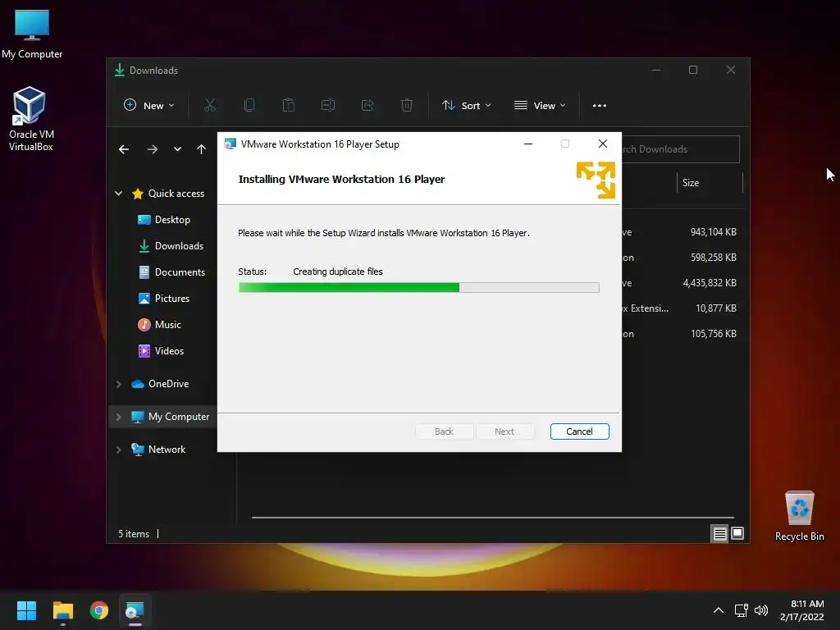Click the Paste icon in Downloads toolbar
This screenshot has height=630, width=840.
(x=288, y=105)
